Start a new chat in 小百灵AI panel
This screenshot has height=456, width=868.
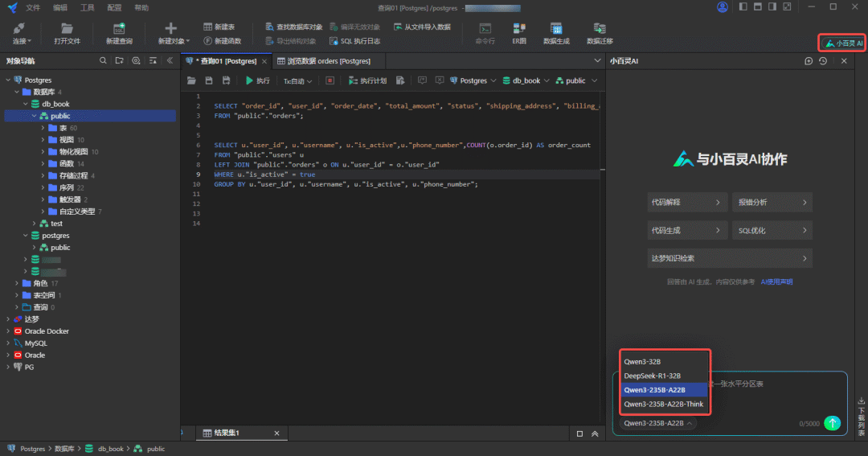[809, 61]
